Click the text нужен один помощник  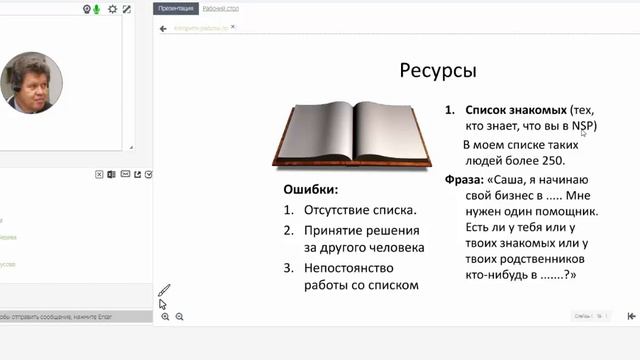click(532, 211)
